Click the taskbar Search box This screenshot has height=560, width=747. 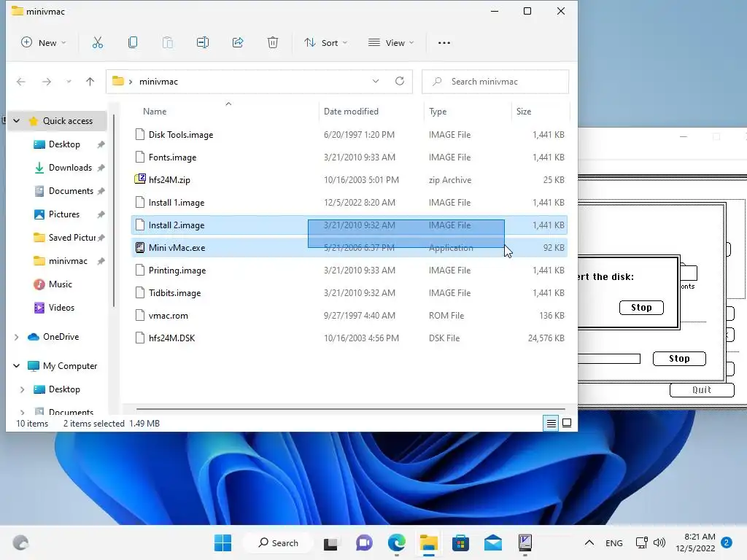(278, 542)
